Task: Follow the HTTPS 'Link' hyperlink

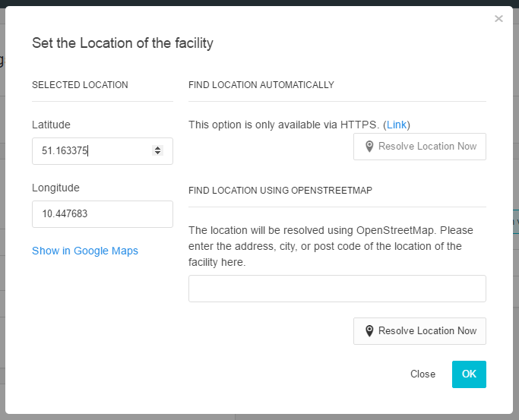Action: click(397, 125)
